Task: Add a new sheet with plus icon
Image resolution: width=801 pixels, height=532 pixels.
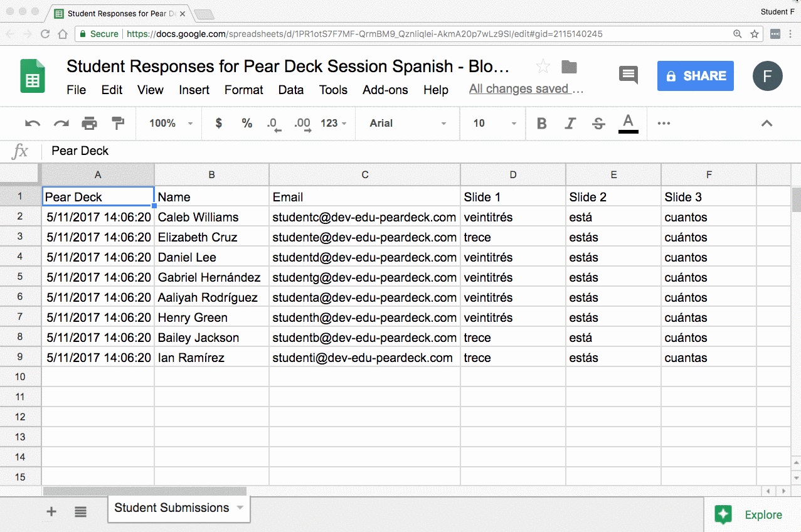Action: coord(51,512)
